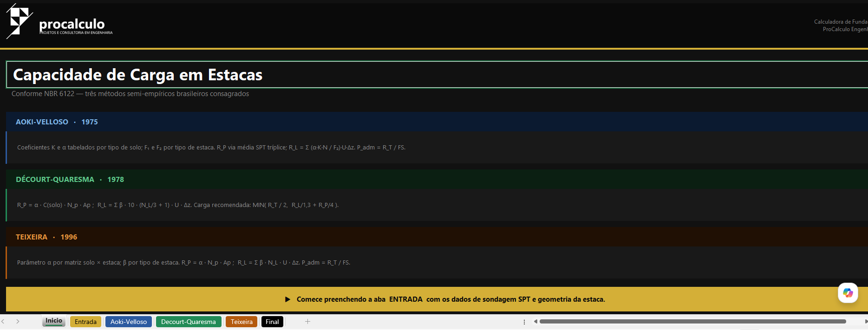Image resolution: width=868 pixels, height=330 pixels.
Task: Click the yellow 'Comece preenchendo a aba ENTRADA' banner
Action: click(x=437, y=299)
